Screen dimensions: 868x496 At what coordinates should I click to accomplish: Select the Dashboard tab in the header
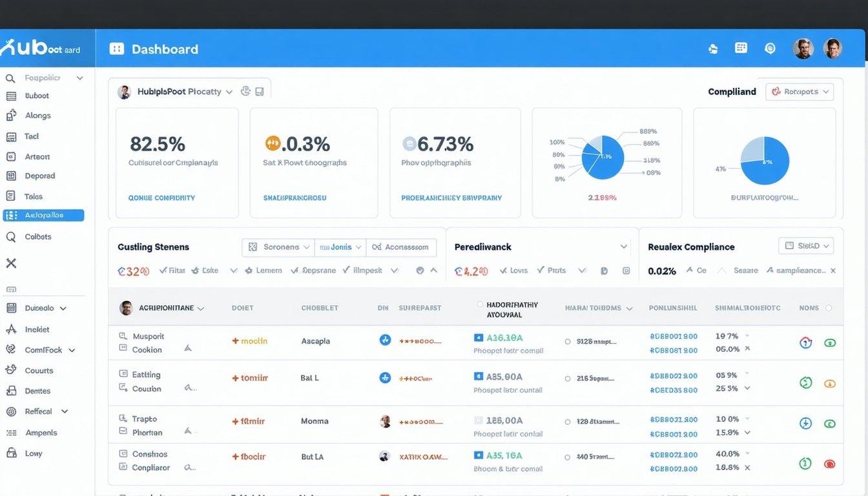[x=154, y=48]
